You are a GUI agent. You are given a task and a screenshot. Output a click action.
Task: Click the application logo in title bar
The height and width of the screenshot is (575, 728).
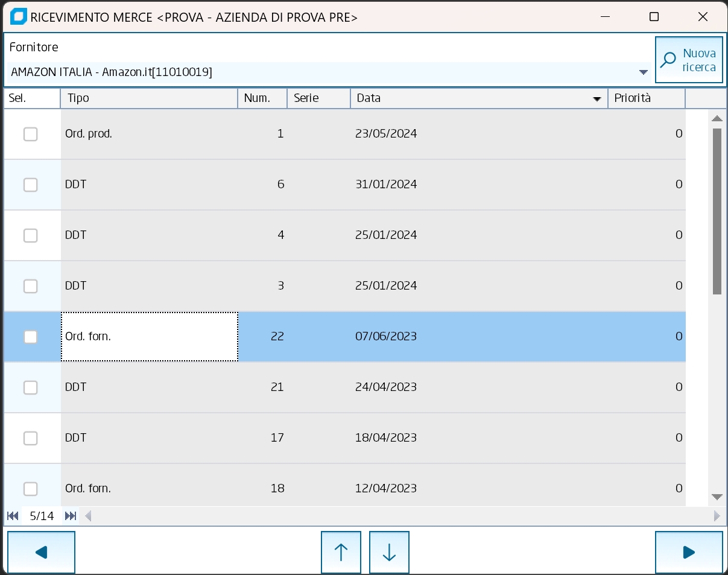tap(18, 17)
